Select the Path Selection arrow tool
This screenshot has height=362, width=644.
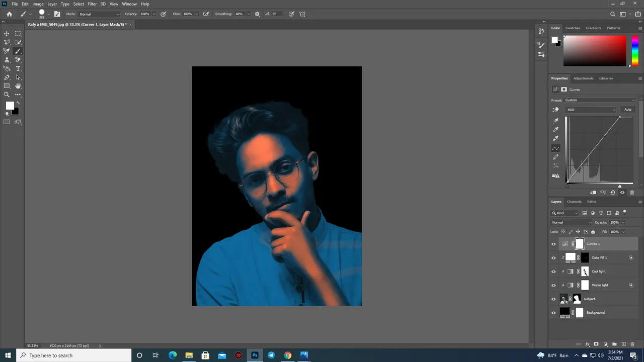click(x=18, y=77)
